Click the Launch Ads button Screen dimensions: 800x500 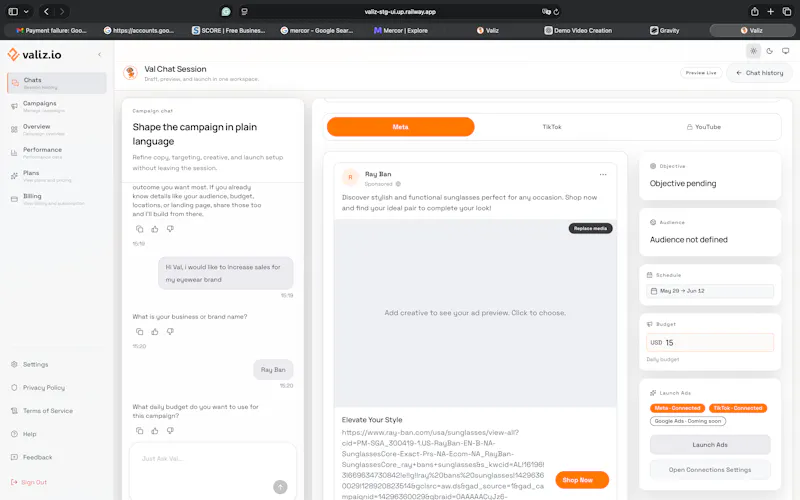pyautogui.click(x=710, y=445)
